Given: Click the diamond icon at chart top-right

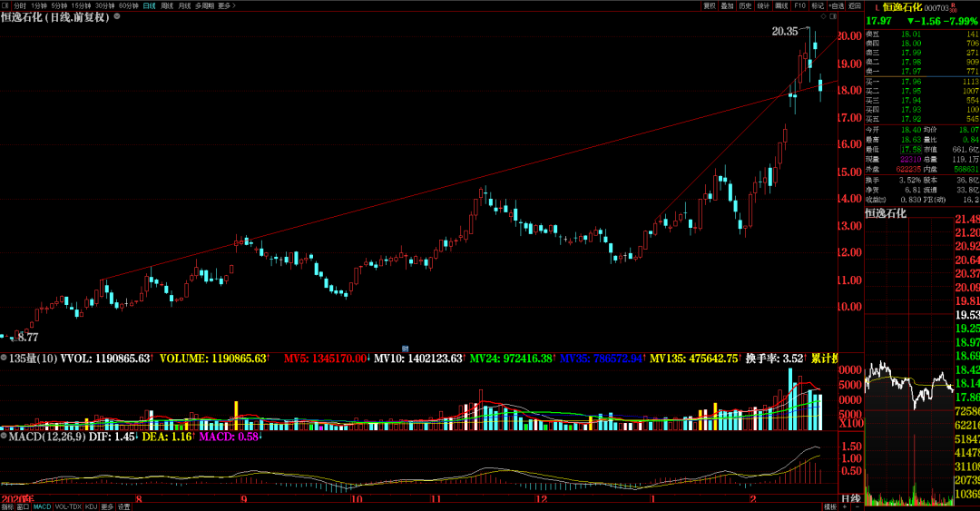Looking at the screenshot, I should click(x=823, y=16).
